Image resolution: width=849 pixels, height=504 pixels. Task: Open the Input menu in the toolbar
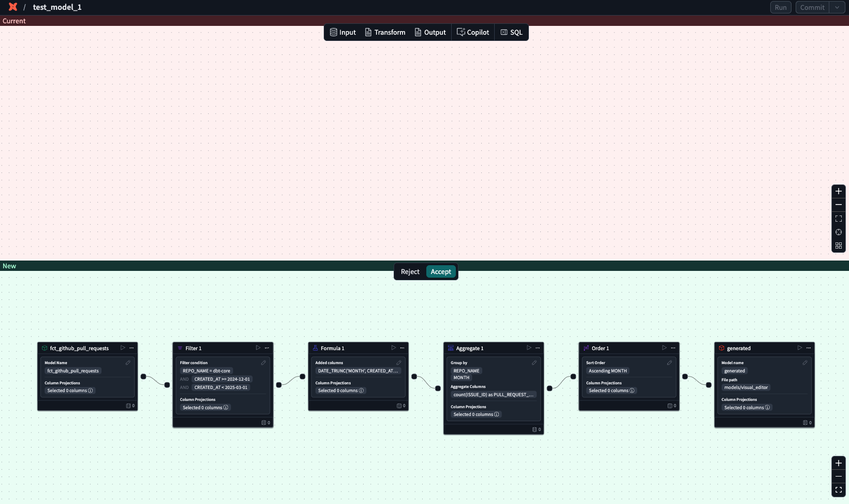[342, 32]
